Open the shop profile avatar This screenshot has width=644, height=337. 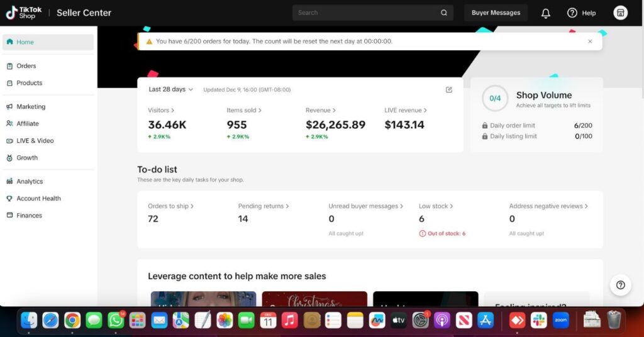tap(620, 13)
